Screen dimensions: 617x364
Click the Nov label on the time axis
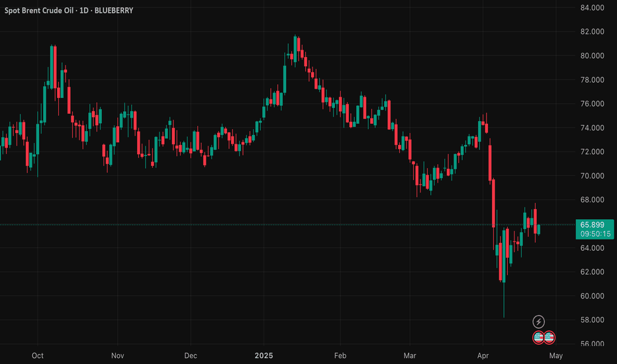point(118,356)
